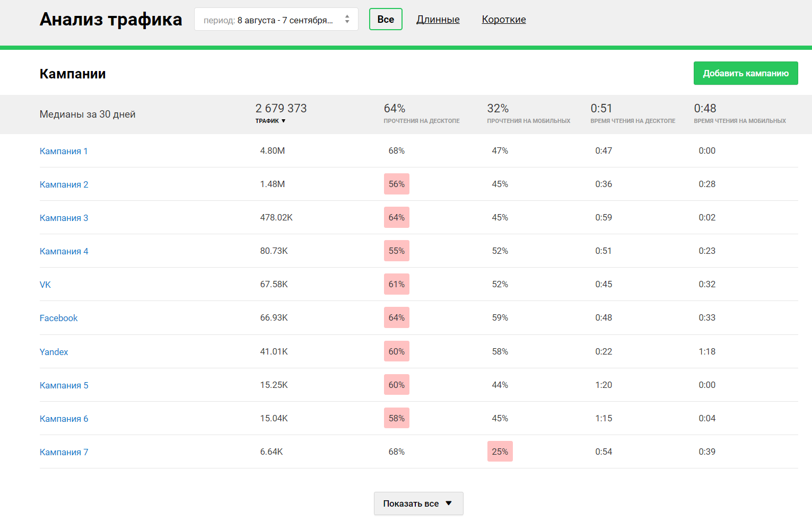Screen dimensions: 812x522
Task: Sort by 'Прочтения на мобильных' column header
Action: (x=528, y=121)
